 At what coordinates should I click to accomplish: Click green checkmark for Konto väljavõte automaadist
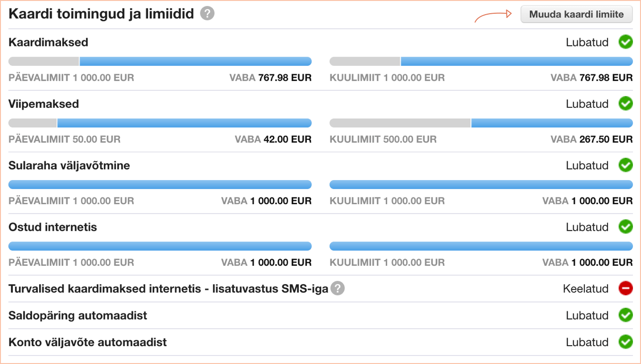pos(625,342)
